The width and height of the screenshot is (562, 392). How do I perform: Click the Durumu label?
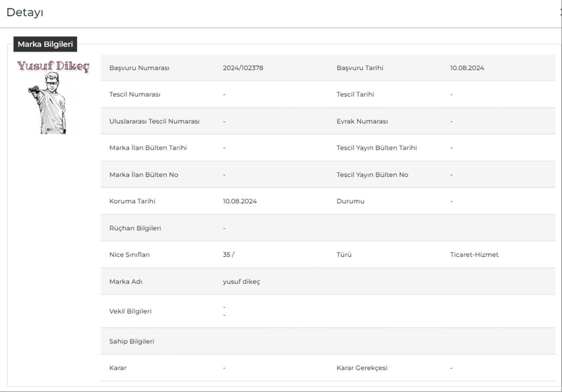pyautogui.click(x=350, y=201)
